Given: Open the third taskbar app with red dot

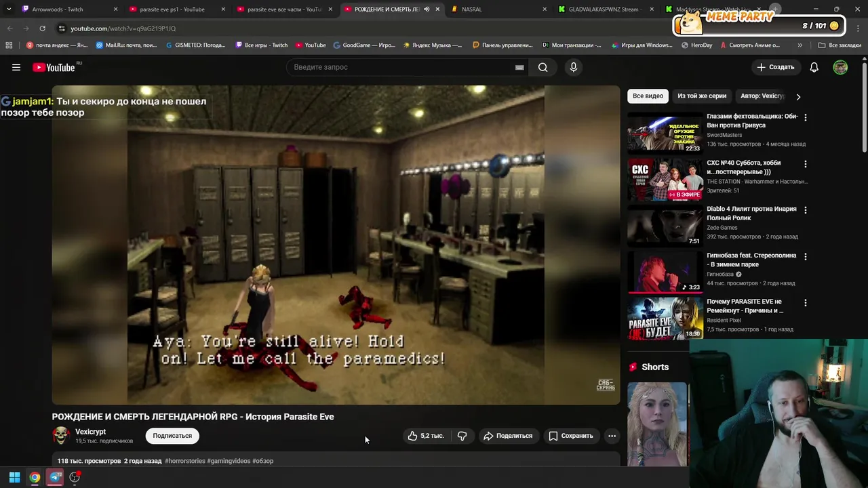Looking at the screenshot, I should coord(75,477).
